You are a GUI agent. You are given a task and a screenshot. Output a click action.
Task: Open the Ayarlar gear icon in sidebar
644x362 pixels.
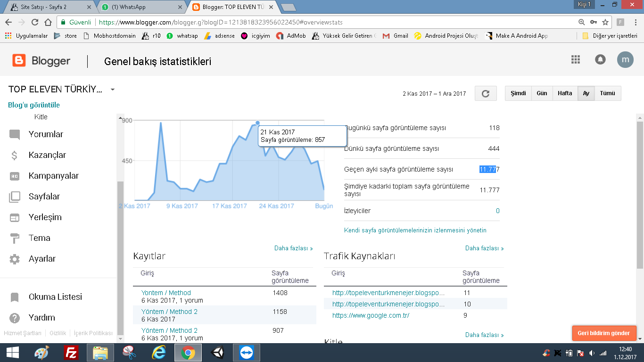tap(15, 259)
